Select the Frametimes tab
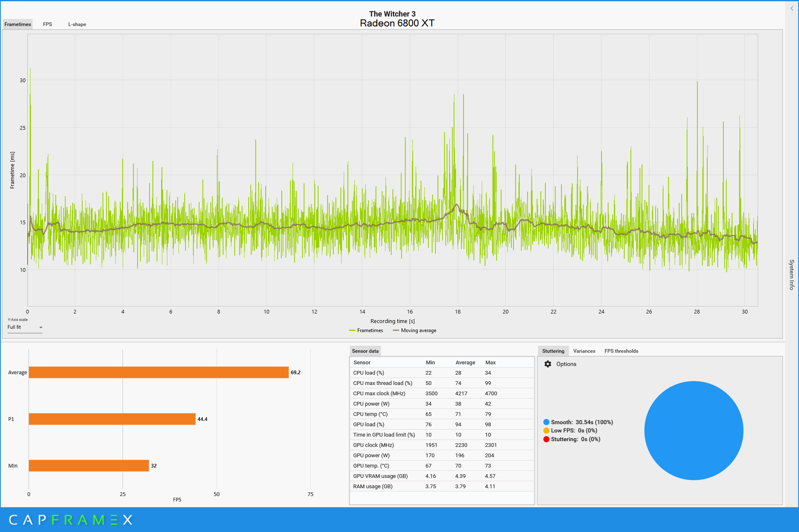 click(18, 24)
